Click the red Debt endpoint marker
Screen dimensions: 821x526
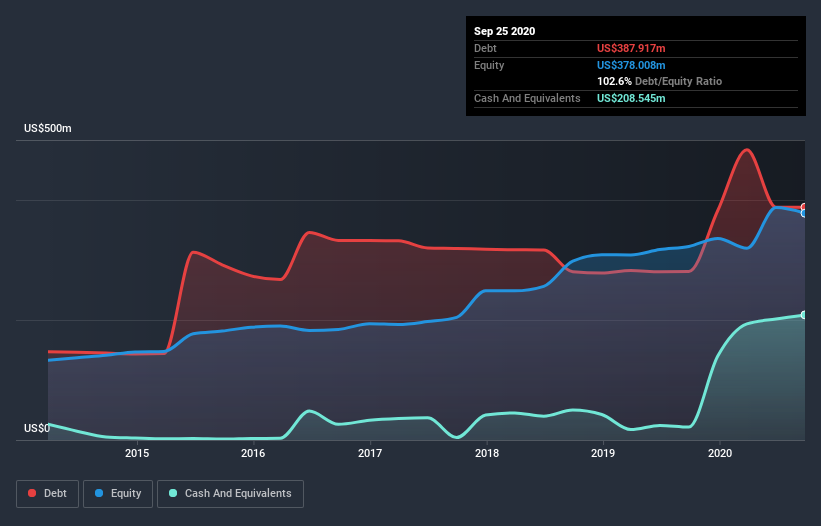coord(804,207)
